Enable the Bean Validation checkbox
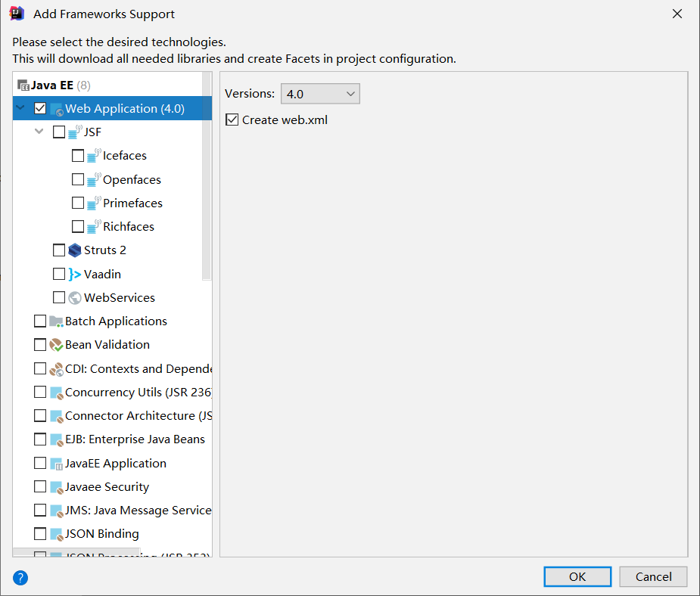The height and width of the screenshot is (596, 700). coord(40,345)
